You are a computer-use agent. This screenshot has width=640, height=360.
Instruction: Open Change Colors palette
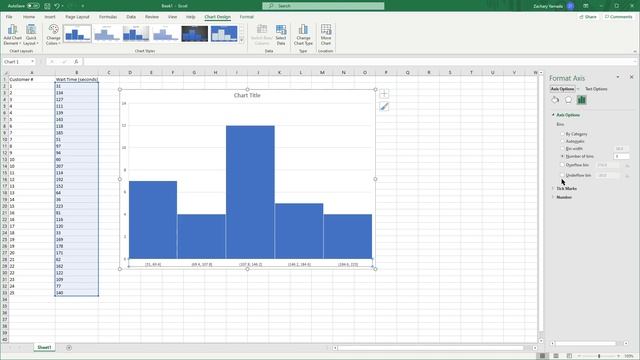coord(53,35)
